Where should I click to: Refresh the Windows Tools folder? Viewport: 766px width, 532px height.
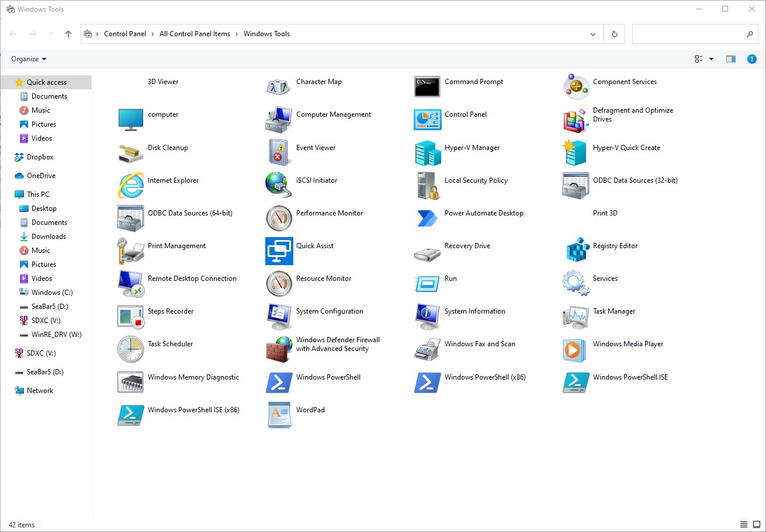click(x=614, y=34)
